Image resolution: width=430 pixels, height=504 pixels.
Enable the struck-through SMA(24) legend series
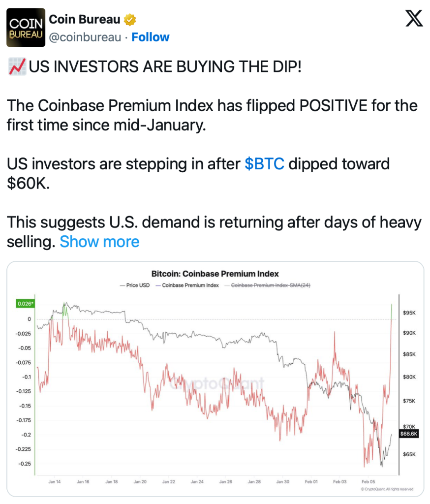coord(270,285)
